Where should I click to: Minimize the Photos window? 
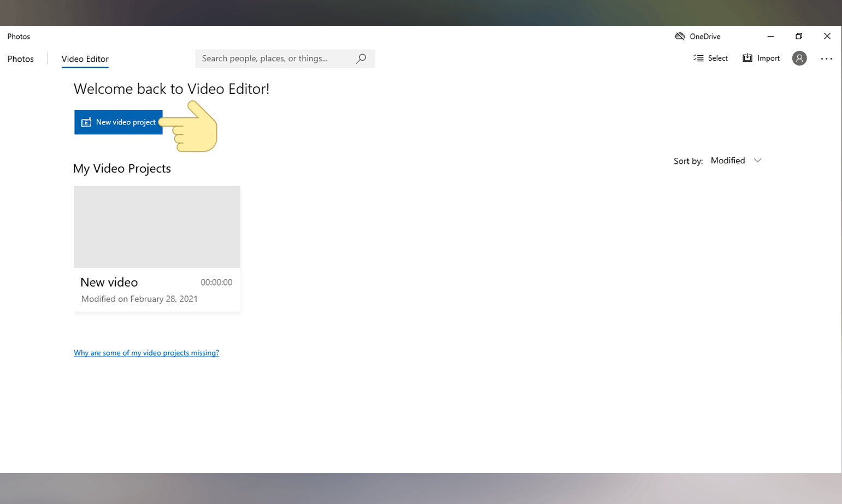(770, 37)
